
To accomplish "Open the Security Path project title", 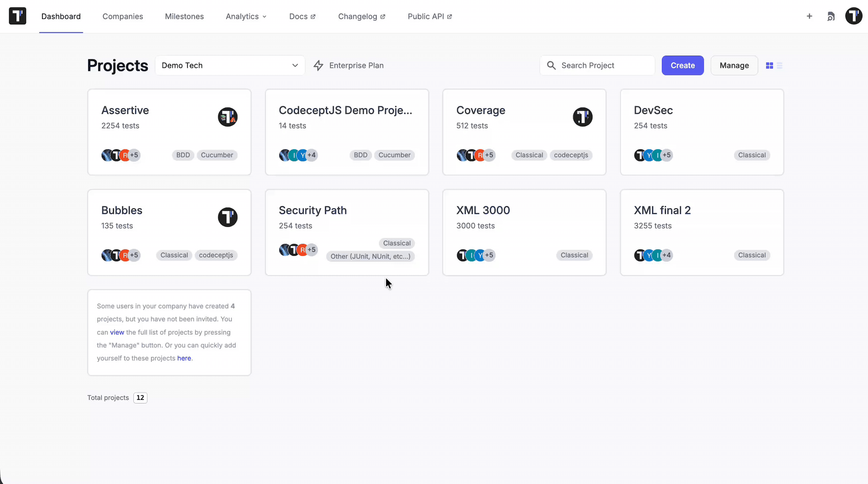I will click(x=313, y=210).
